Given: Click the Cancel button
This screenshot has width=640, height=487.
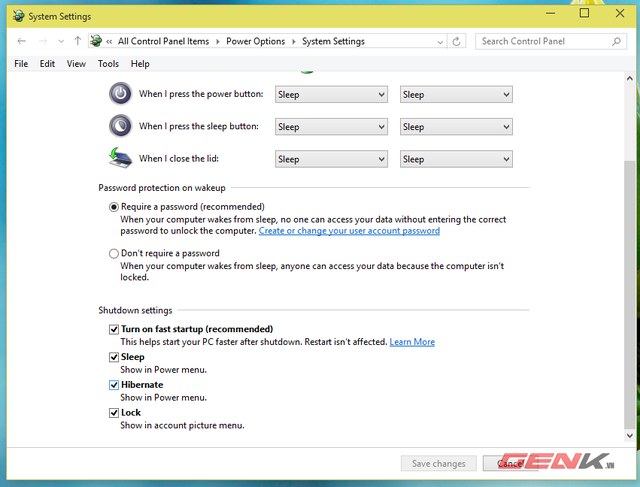Looking at the screenshot, I should pos(510,463).
